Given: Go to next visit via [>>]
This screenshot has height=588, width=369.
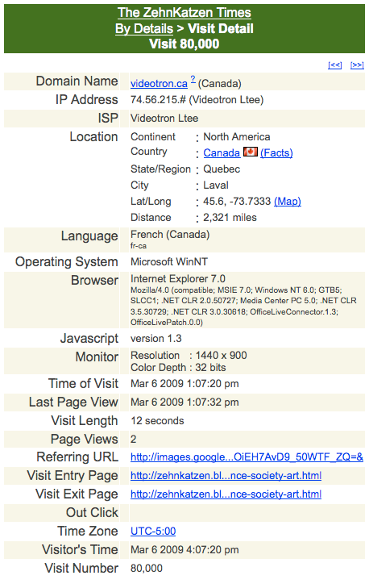Looking at the screenshot, I should pyautogui.click(x=357, y=65).
